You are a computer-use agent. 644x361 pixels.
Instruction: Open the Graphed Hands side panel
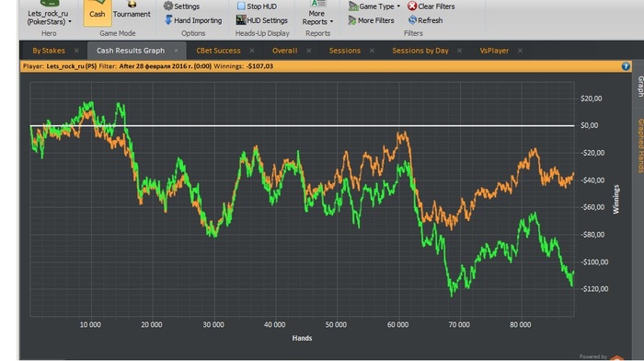coord(640,146)
